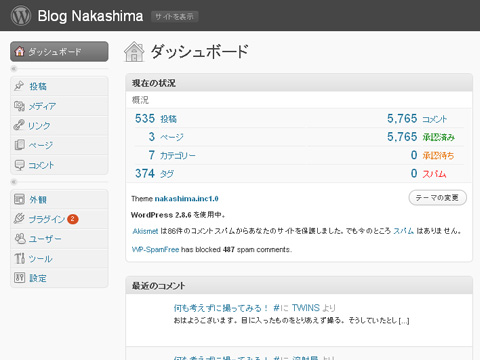Open the コメント link in overview table
This screenshot has width=480, height=360.
[x=435, y=119]
